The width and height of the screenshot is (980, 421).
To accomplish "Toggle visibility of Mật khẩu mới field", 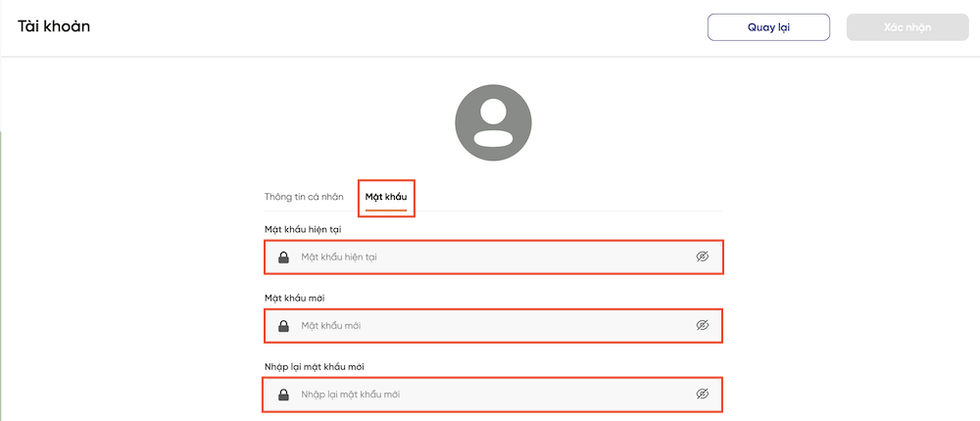I will [x=703, y=325].
